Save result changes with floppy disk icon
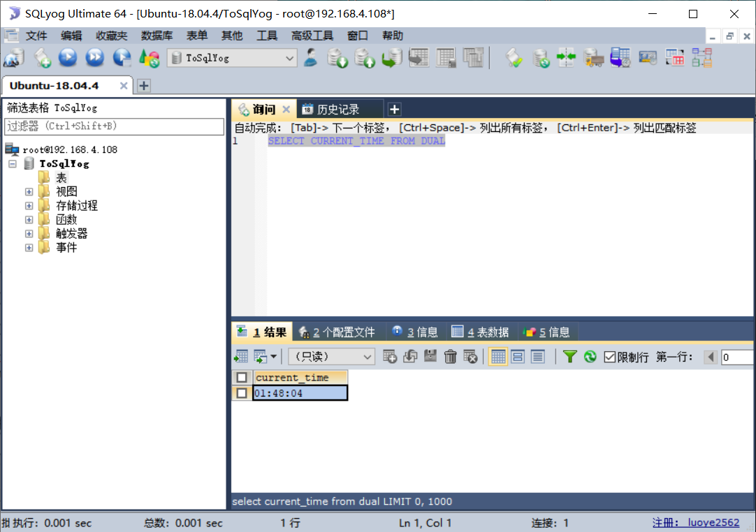Viewport: 756px width, 532px height. (430, 356)
